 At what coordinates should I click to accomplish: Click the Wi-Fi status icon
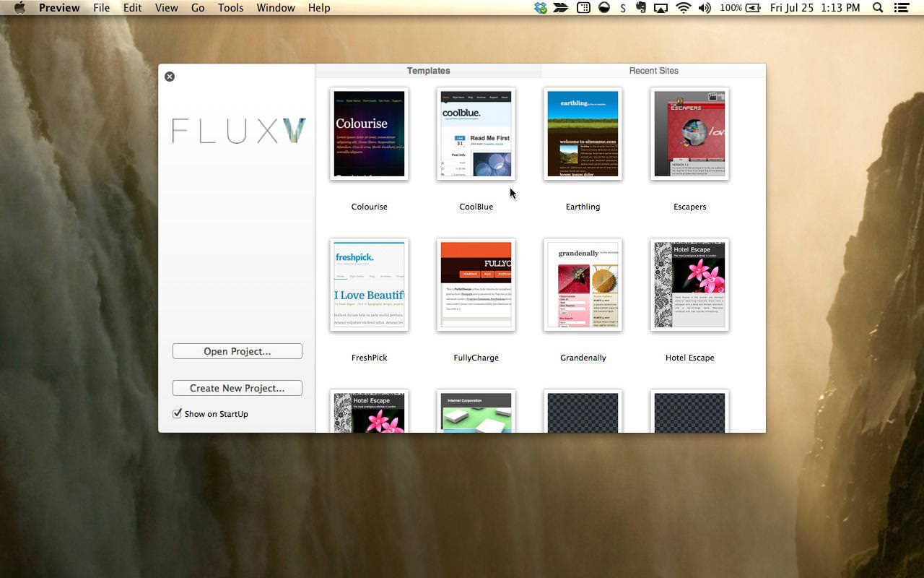(x=683, y=8)
